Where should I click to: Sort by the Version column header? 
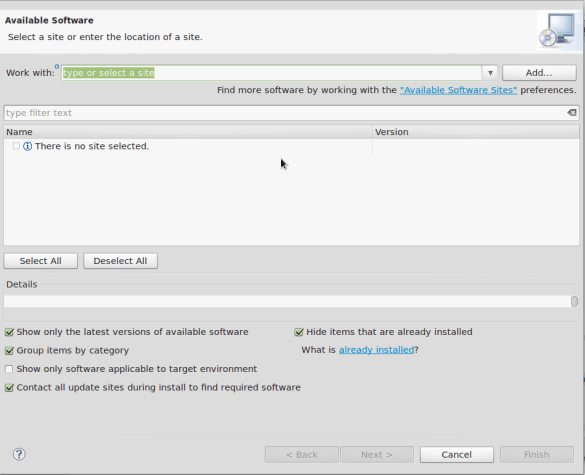(x=476, y=132)
